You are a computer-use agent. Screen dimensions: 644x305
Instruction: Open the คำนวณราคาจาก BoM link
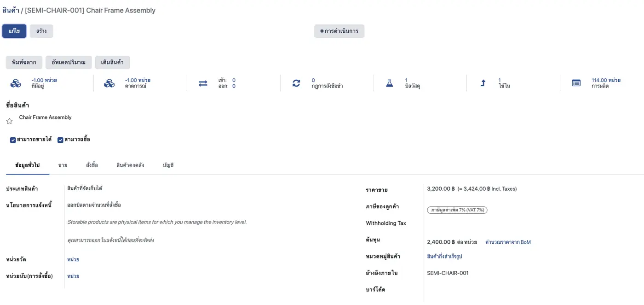pos(508,242)
